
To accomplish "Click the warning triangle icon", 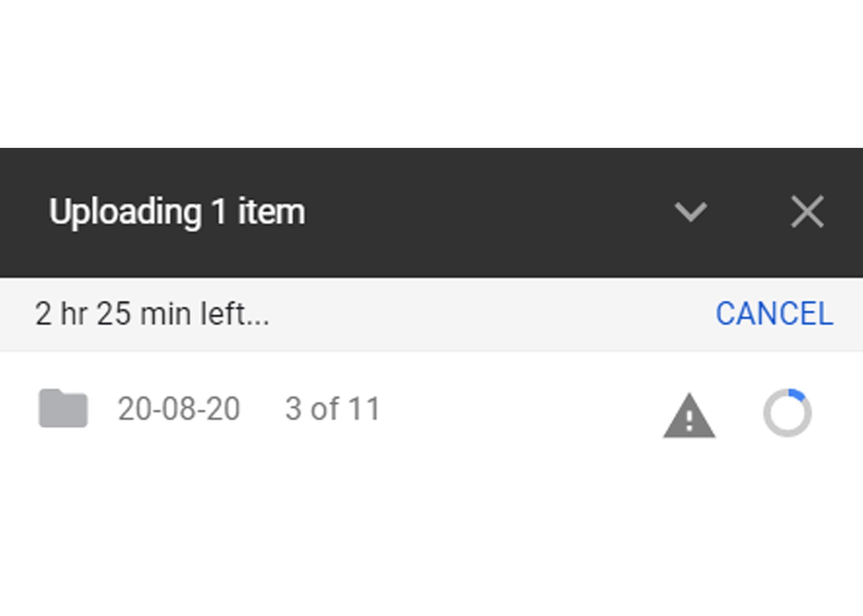I will click(689, 416).
